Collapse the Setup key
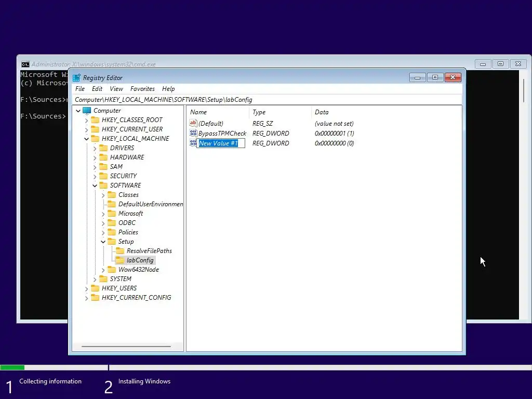The width and height of the screenshot is (532, 399). click(103, 242)
